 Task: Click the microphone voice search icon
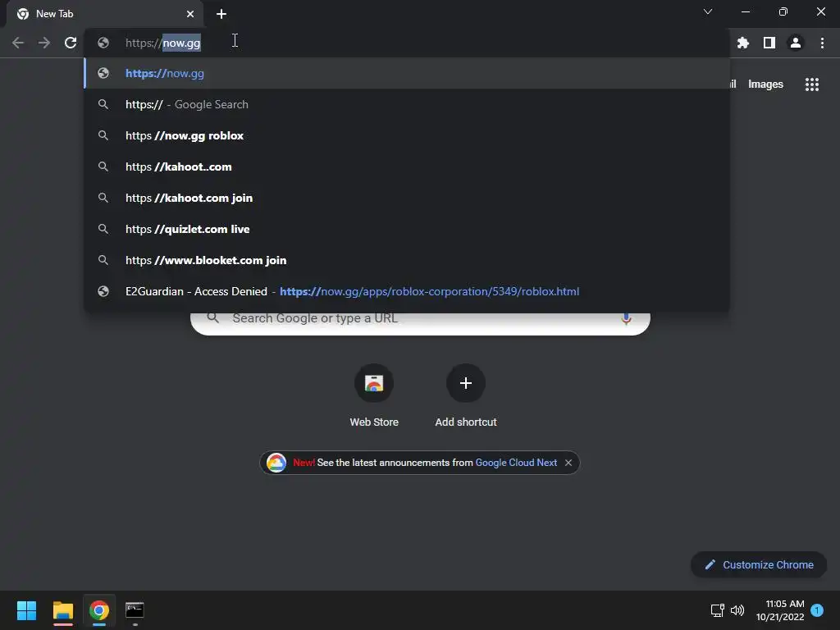click(x=626, y=319)
